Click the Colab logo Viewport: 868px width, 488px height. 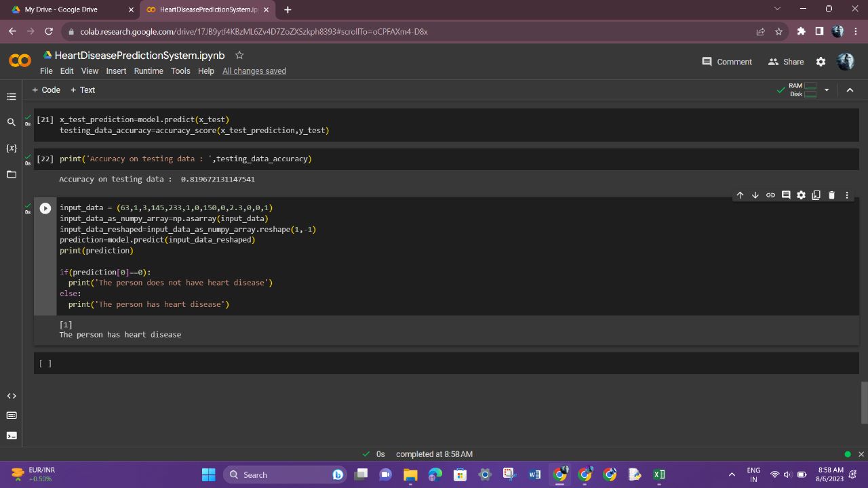[20, 61]
